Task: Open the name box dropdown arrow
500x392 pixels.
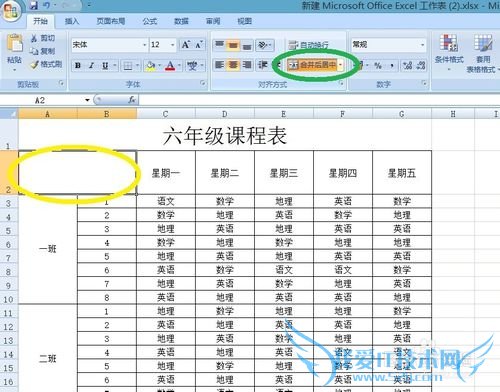Action: (87, 100)
